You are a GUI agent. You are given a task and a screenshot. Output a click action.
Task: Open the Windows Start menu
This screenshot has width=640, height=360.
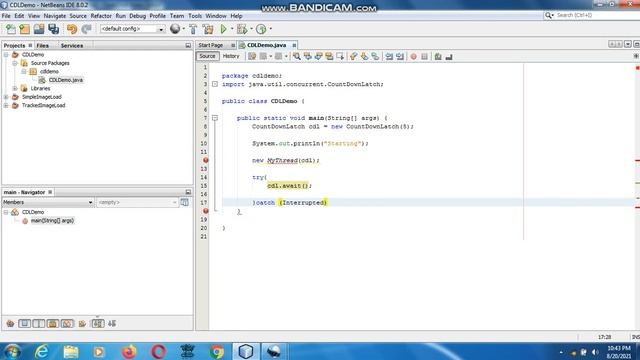(x=13, y=351)
